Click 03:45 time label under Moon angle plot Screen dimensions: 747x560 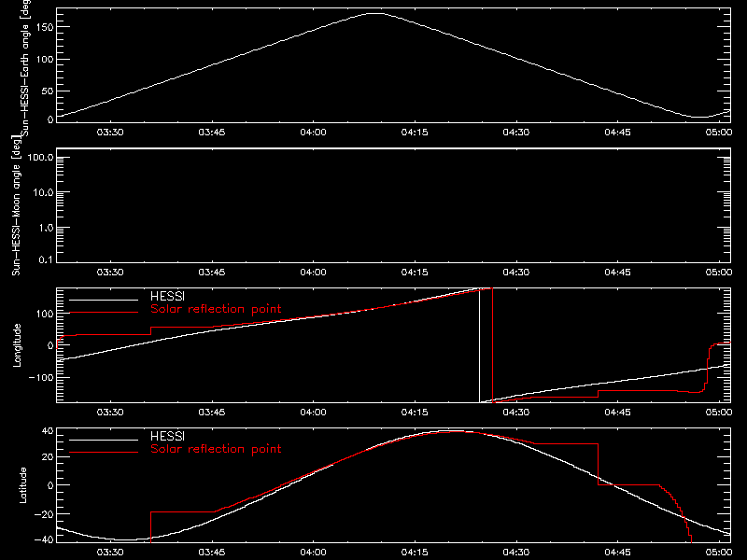point(212,273)
